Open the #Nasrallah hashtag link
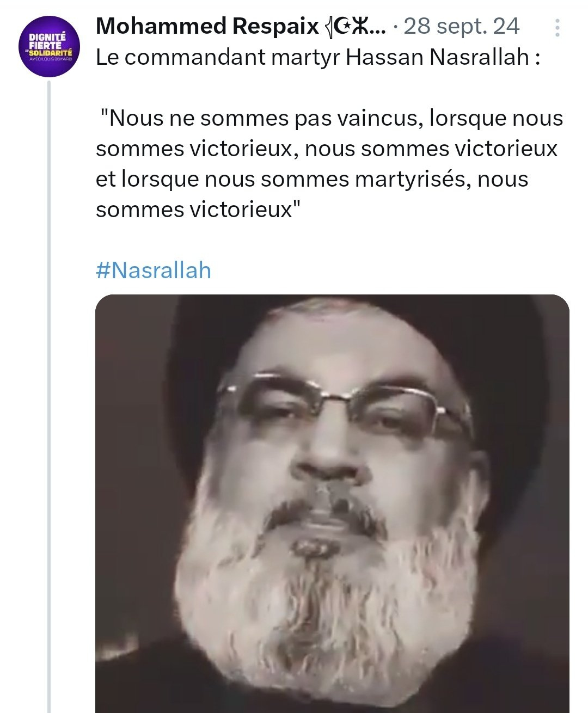 (153, 270)
